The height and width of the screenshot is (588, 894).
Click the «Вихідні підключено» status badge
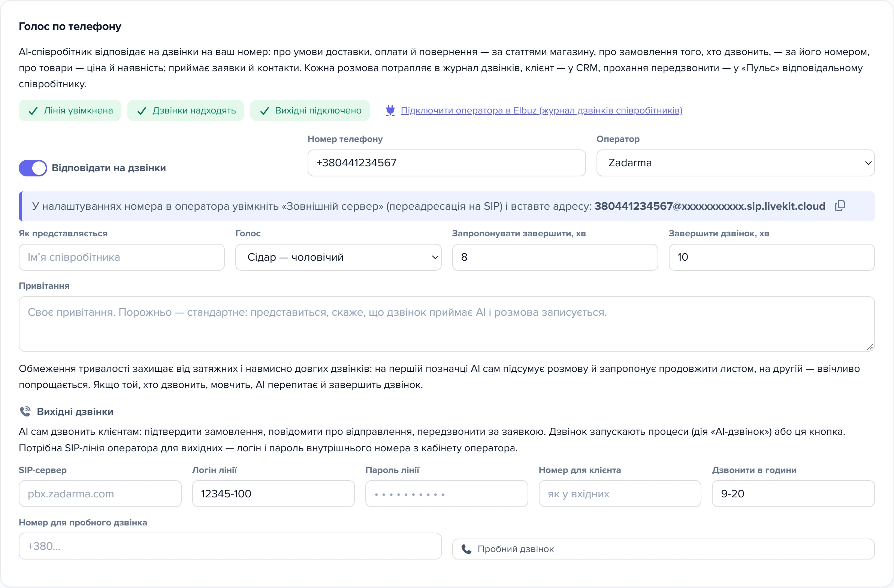(310, 110)
